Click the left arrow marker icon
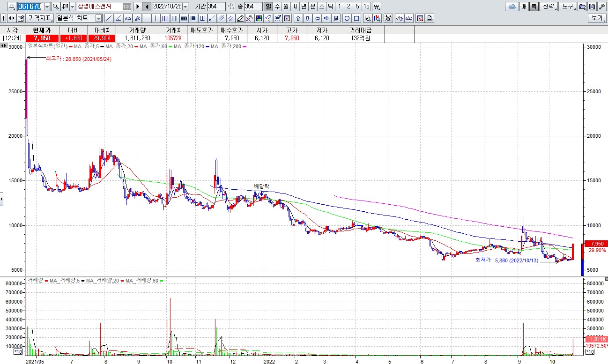The width and height of the screenshot is (608, 364). [317, 18]
